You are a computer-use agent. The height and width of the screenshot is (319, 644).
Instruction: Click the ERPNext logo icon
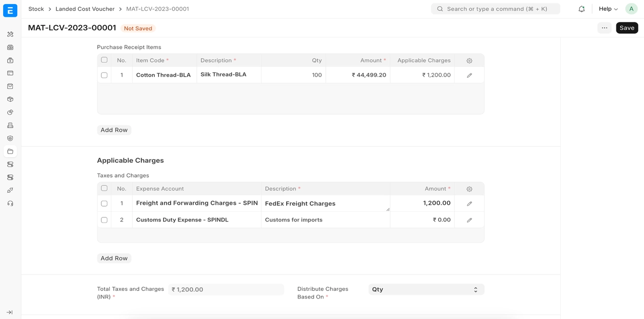(x=10, y=10)
